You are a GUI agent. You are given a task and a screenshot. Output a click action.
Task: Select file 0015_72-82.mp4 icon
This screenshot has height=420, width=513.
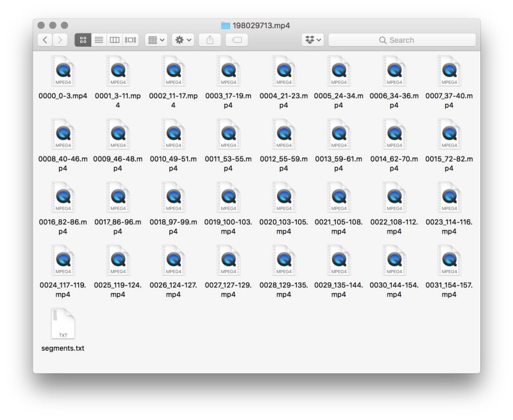pos(450,134)
